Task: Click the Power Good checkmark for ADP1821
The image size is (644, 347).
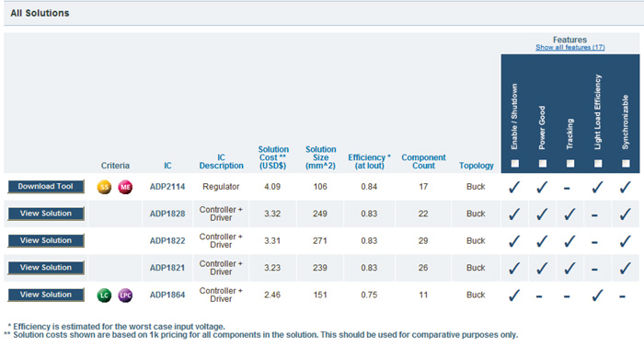Action: pos(542,269)
